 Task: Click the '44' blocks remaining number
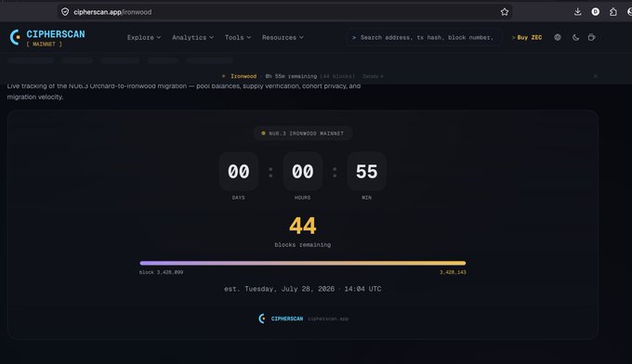pos(303,226)
